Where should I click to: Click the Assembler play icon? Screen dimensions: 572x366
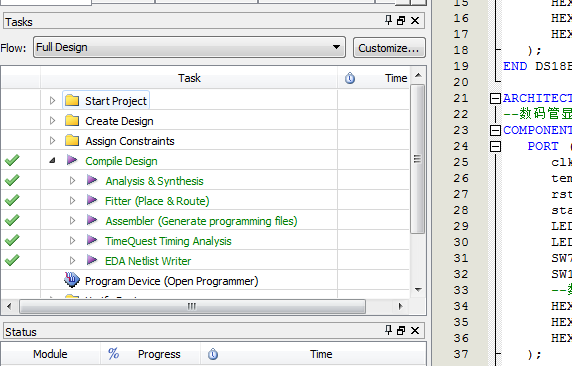[x=92, y=220]
